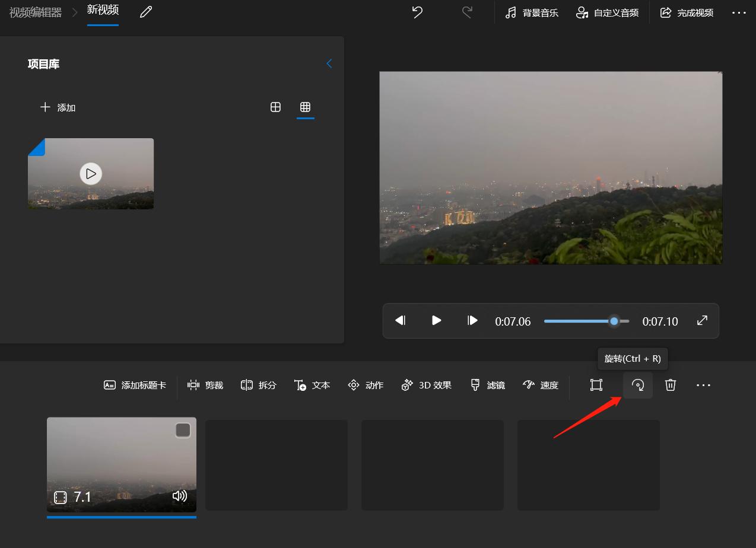Screen dimensions: 756x548
Task: Go back to 视频编辑器 home
Action: click(x=35, y=12)
